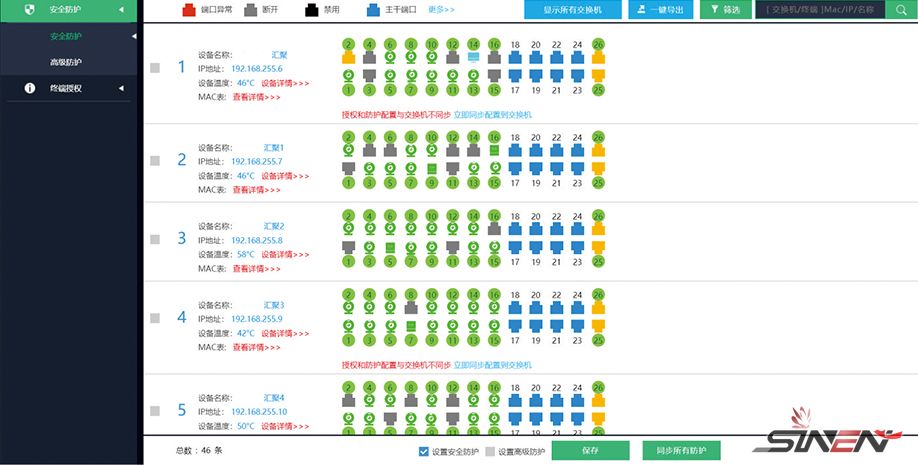Viewport: 918px width, 465px height.
Task: Click the IP address 192.168.255.9
Action: (257, 319)
